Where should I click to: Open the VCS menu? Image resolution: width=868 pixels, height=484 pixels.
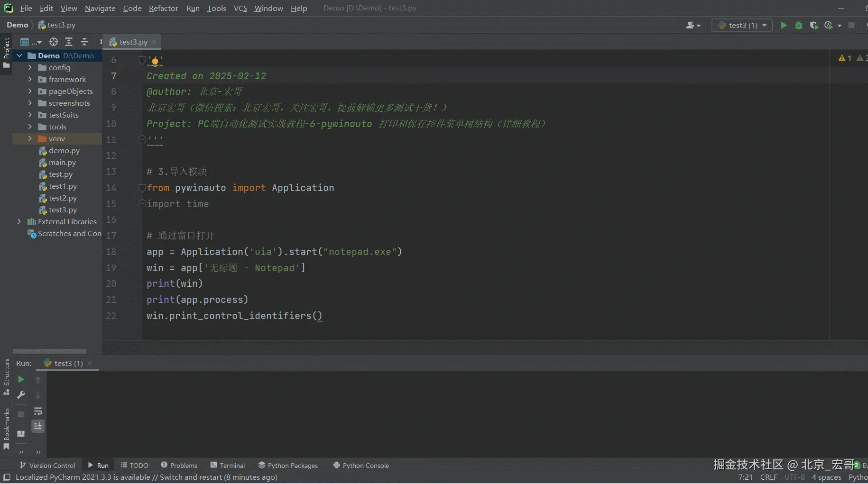tap(240, 8)
